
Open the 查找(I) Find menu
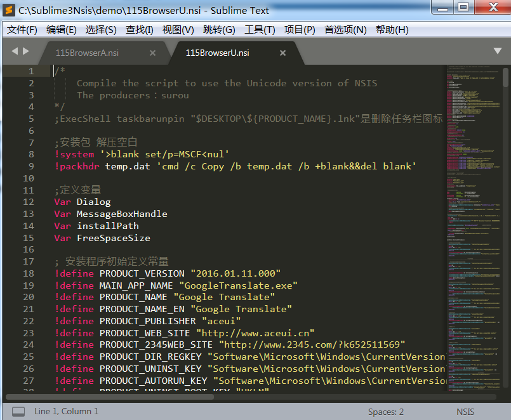coord(140,30)
